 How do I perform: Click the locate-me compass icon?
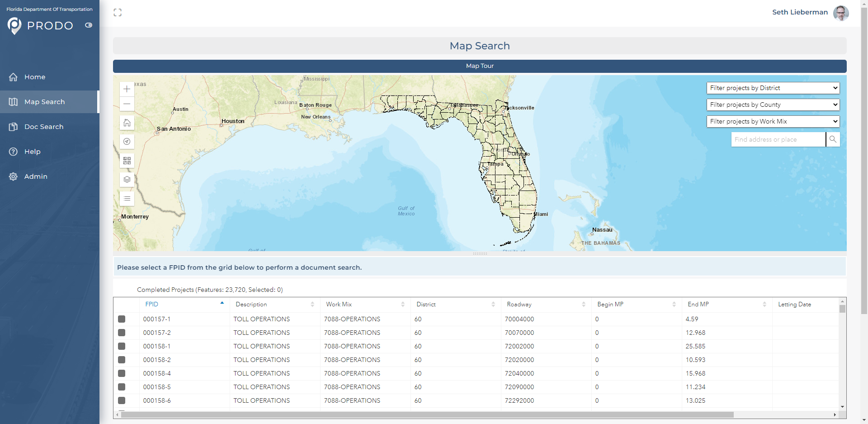tap(127, 142)
